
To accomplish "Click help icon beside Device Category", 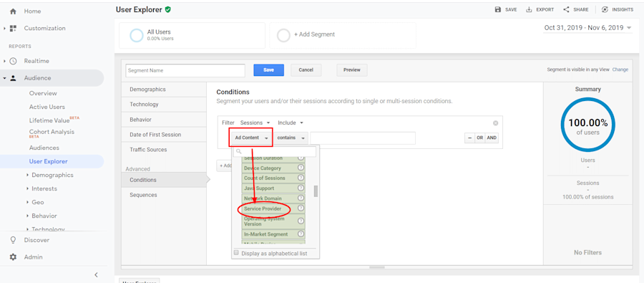I will click(x=301, y=168).
